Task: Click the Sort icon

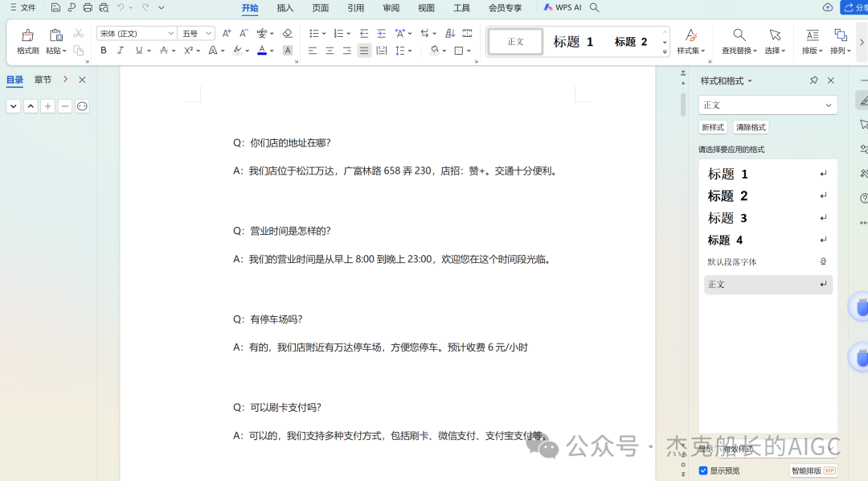Action: [450, 33]
